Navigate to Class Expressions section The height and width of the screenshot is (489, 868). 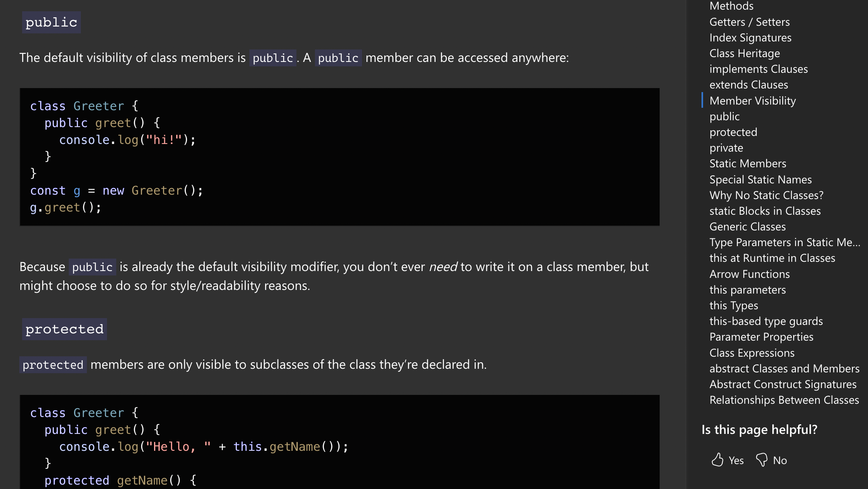point(752,352)
